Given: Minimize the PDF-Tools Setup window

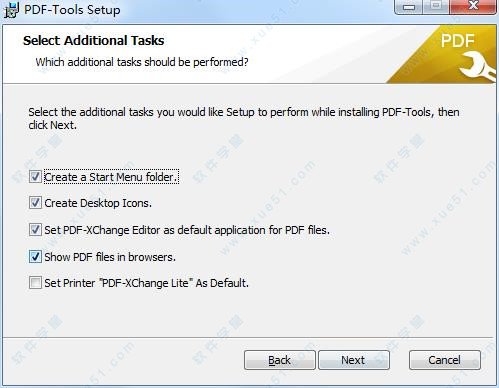Looking at the screenshot, I should pyautogui.click(x=409, y=6).
